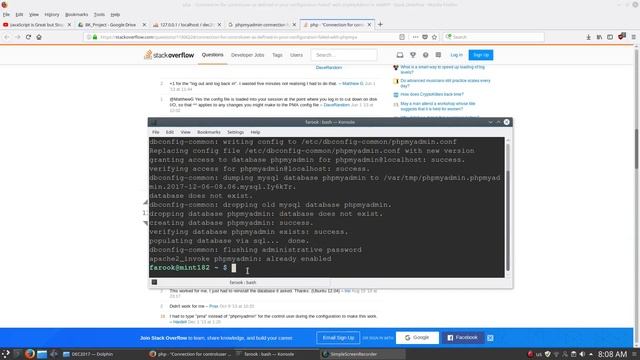This screenshot has width=640, height=360.
Task: Dismiss the Join Stack Overflow banner
Action: [490, 338]
